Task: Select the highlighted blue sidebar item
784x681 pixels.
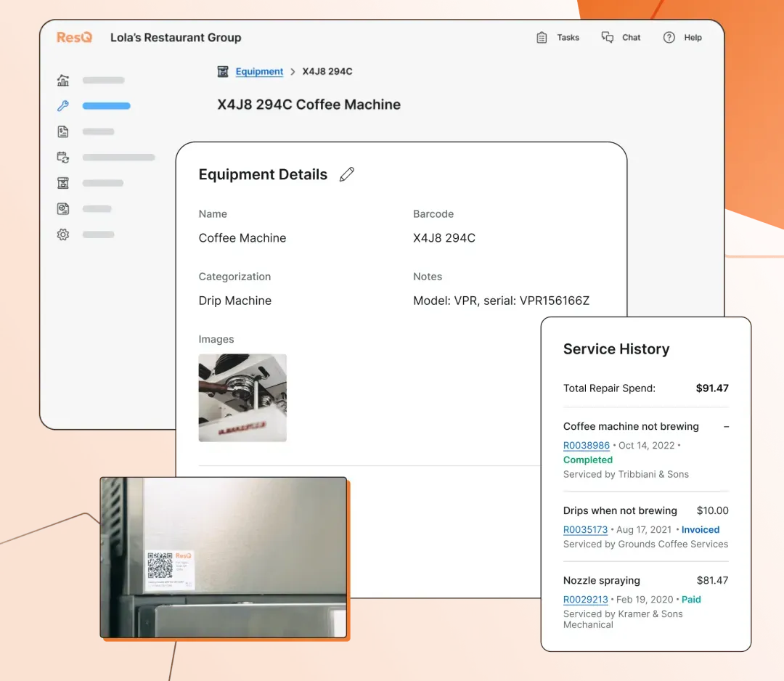Action: 107,106
